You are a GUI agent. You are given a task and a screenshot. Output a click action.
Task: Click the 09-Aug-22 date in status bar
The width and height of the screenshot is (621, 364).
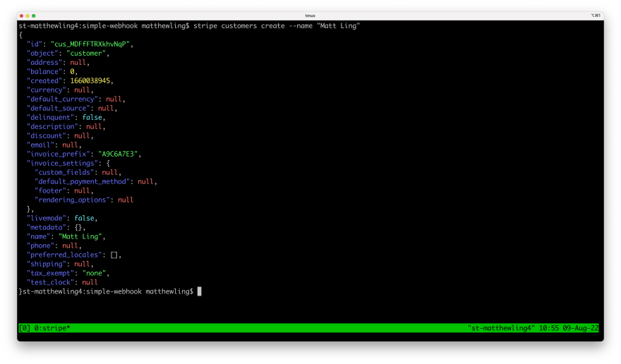click(581, 328)
